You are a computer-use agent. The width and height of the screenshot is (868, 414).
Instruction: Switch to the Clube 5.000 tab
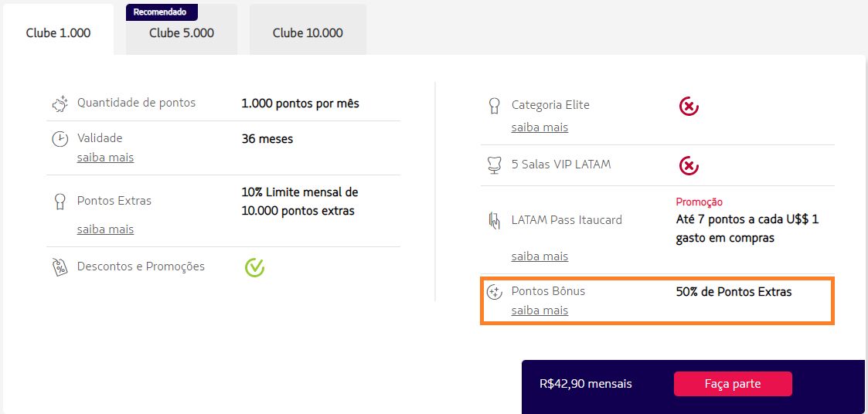182,32
